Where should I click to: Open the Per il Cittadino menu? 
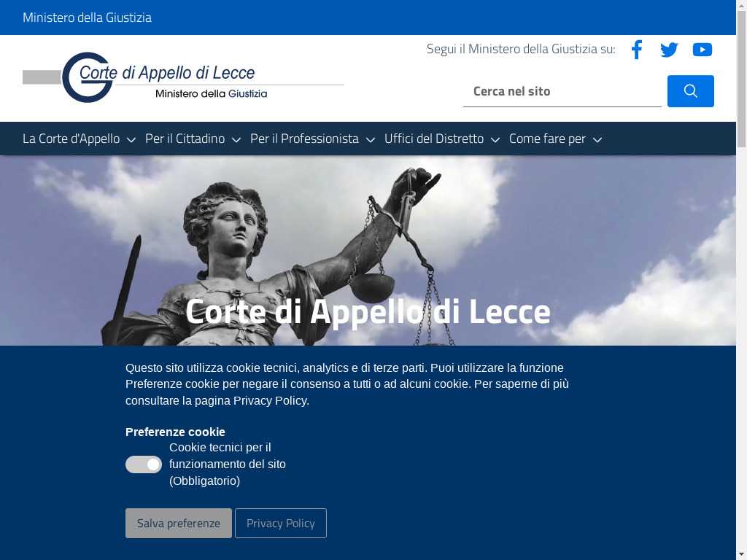pyautogui.click(x=185, y=139)
